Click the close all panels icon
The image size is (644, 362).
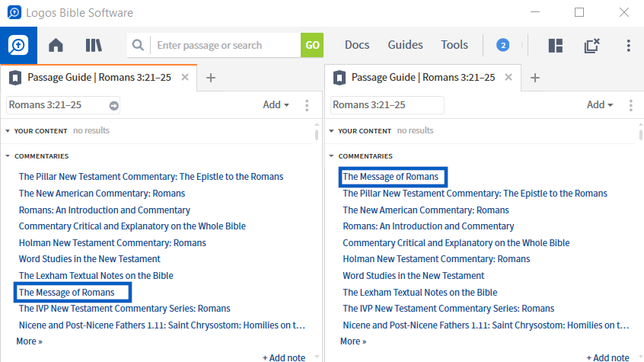pyautogui.click(x=591, y=46)
